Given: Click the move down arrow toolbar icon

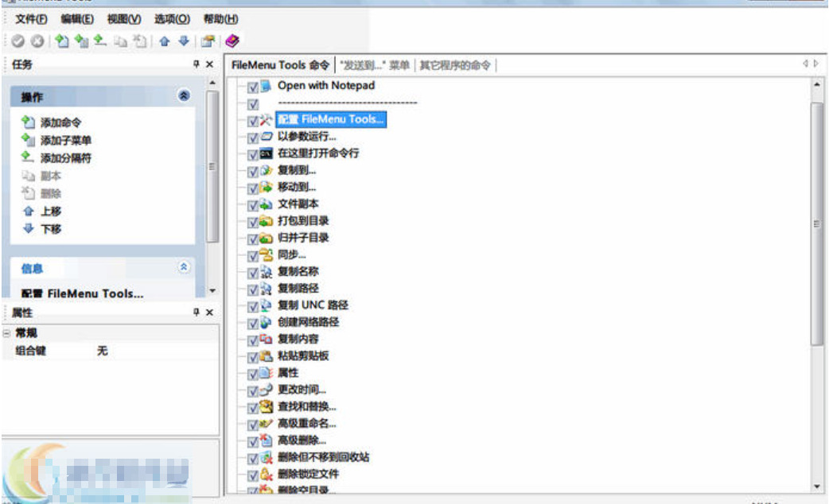Looking at the screenshot, I should click(x=184, y=41).
